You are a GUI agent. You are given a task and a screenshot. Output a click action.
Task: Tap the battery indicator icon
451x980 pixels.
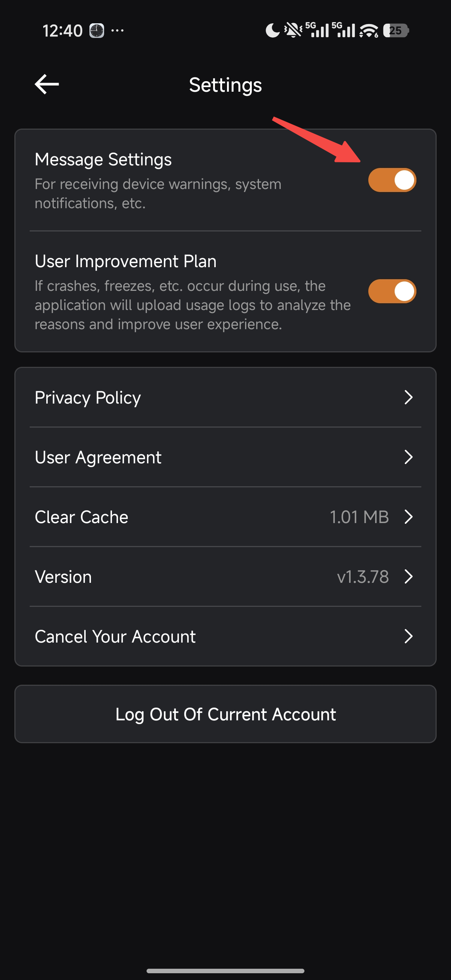pyautogui.click(x=396, y=30)
